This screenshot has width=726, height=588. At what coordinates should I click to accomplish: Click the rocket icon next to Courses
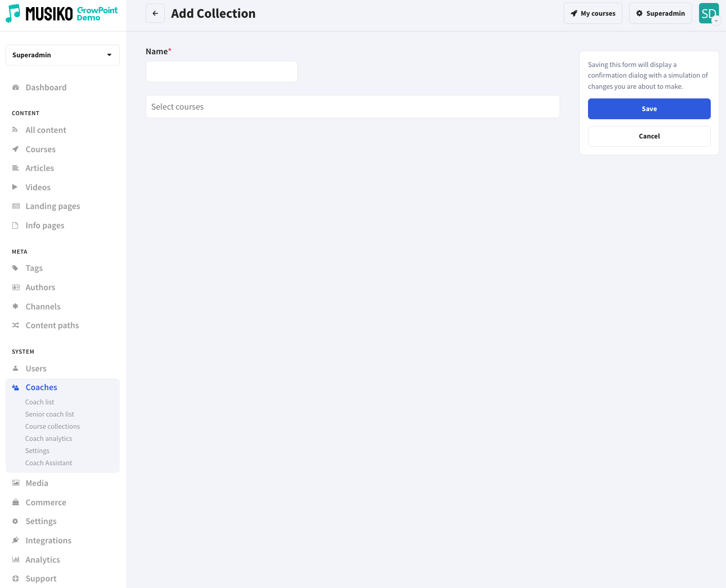[x=16, y=149]
